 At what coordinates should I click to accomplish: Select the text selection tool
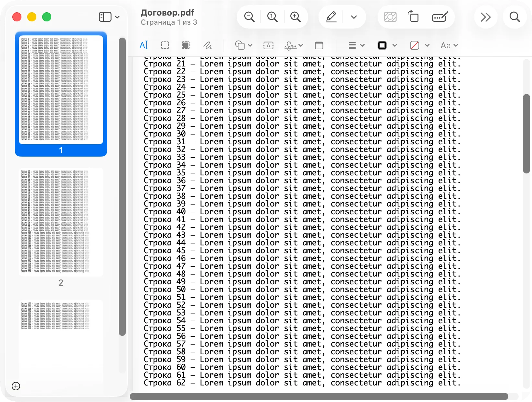pos(144,45)
